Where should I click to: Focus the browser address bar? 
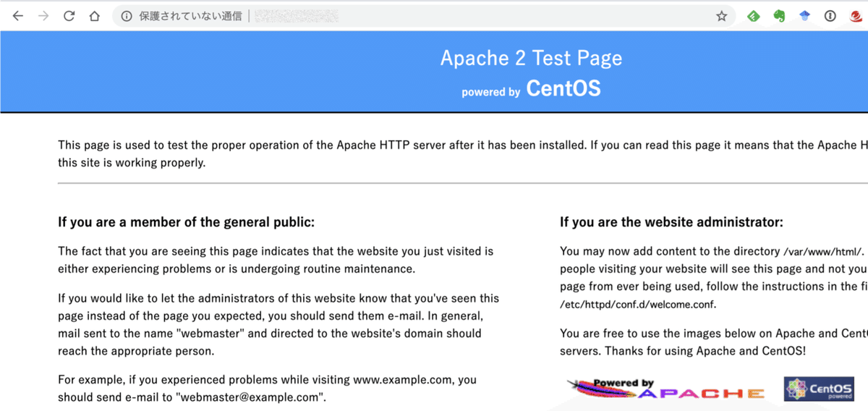[424, 16]
